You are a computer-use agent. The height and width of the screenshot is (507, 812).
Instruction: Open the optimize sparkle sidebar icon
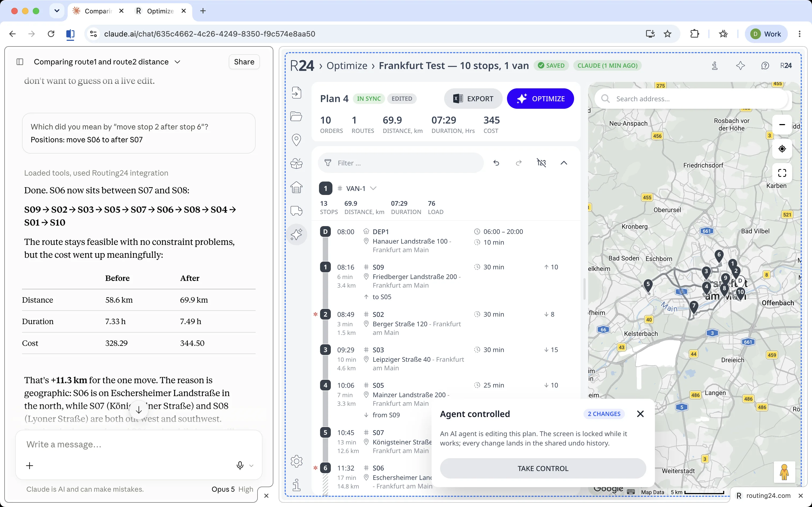click(296, 234)
